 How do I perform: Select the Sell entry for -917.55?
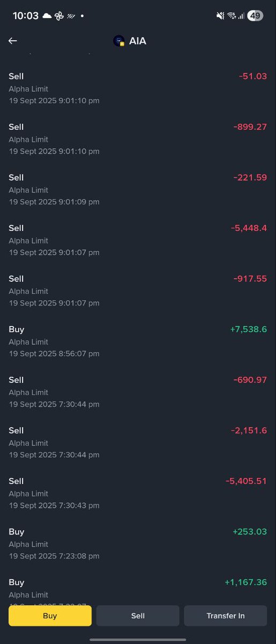138,290
